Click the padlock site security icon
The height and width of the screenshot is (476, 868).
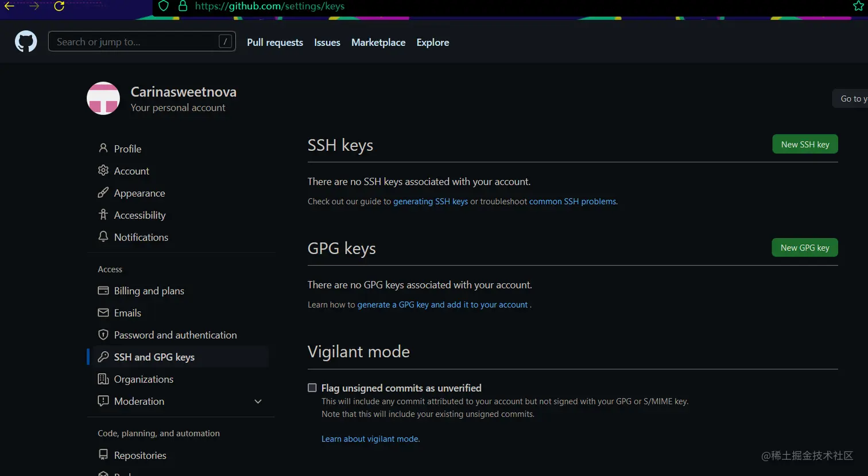[183, 6]
